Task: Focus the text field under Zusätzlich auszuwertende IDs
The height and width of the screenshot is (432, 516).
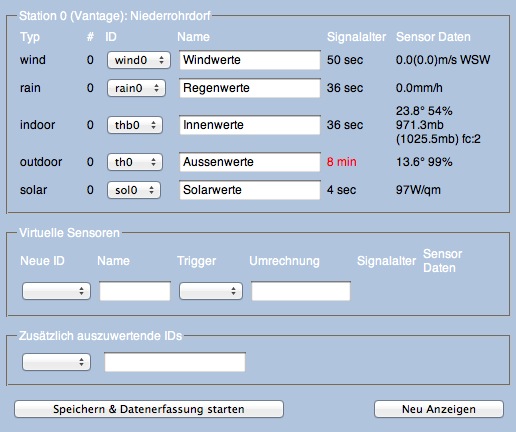Action: 175,362
